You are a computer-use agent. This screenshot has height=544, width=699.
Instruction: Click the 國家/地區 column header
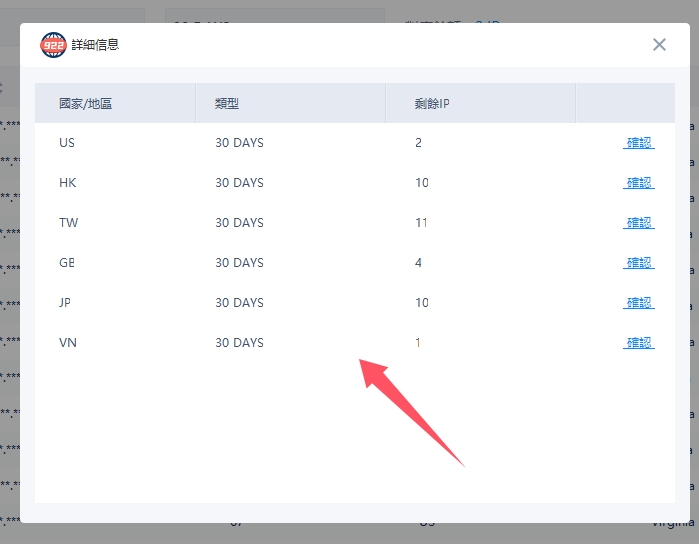pos(85,103)
